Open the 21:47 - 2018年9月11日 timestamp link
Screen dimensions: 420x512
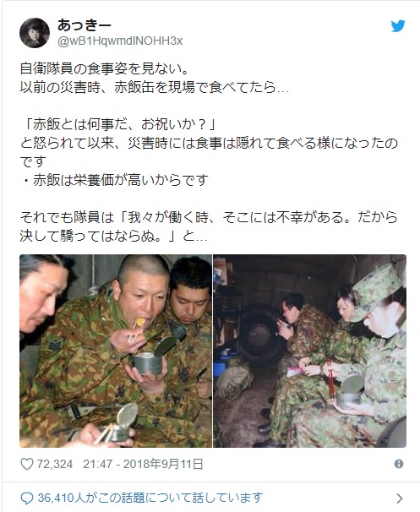coord(143,464)
